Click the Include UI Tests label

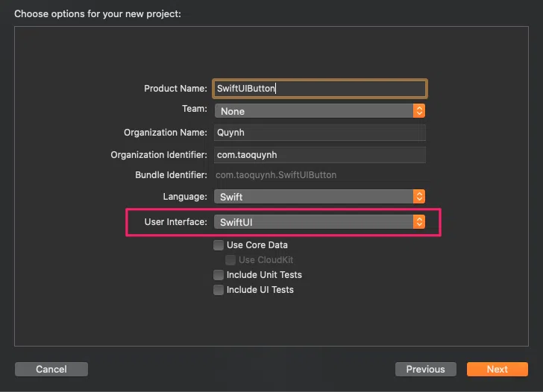click(260, 290)
